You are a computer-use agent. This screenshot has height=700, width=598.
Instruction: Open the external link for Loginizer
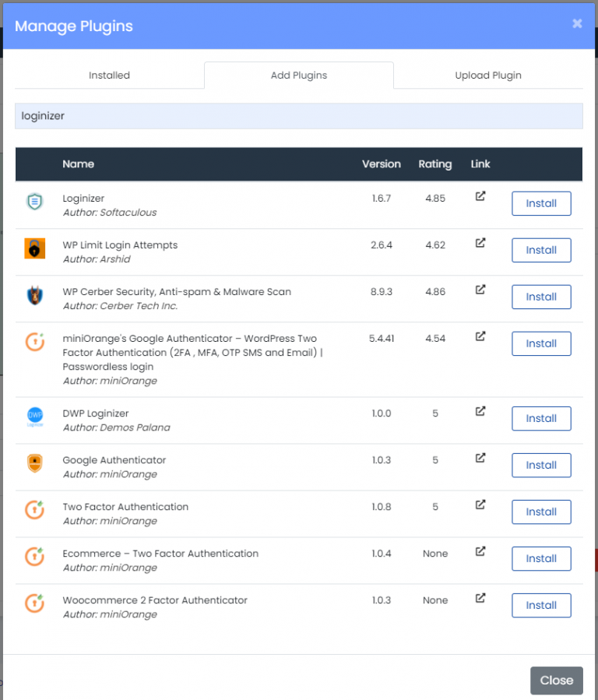(x=480, y=197)
